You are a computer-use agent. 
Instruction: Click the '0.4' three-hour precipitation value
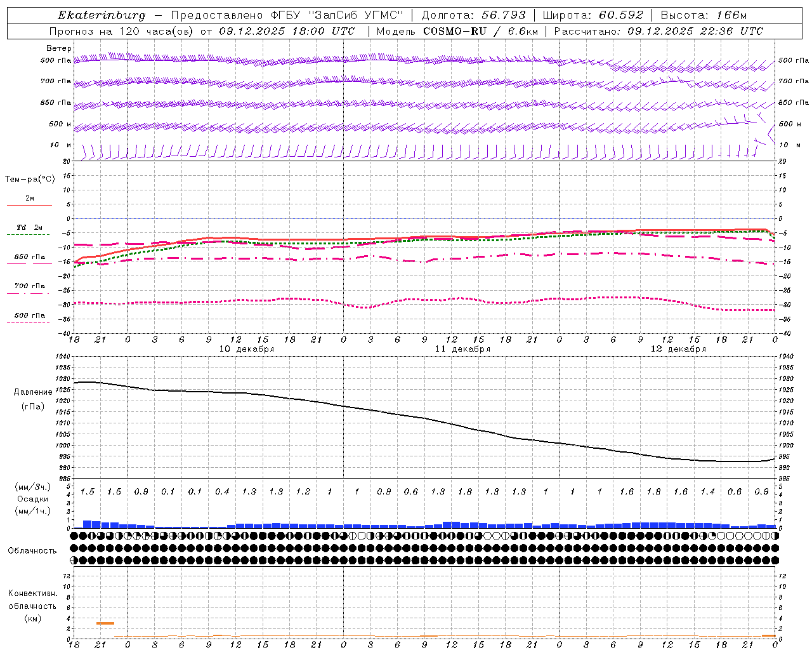pyautogui.click(x=222, y=492)
